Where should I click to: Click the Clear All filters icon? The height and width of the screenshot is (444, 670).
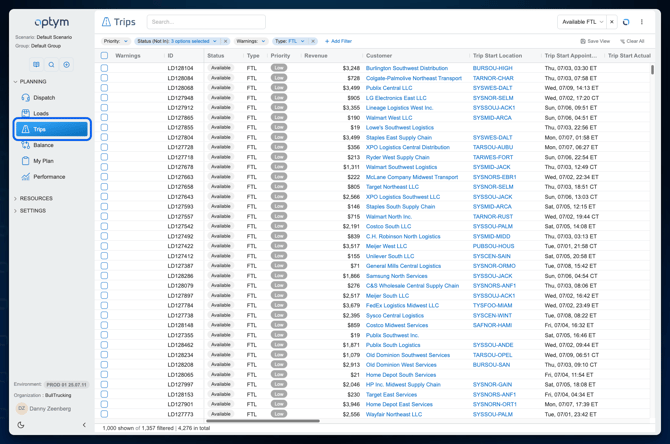pyautogui.click(x=623, y=41)
